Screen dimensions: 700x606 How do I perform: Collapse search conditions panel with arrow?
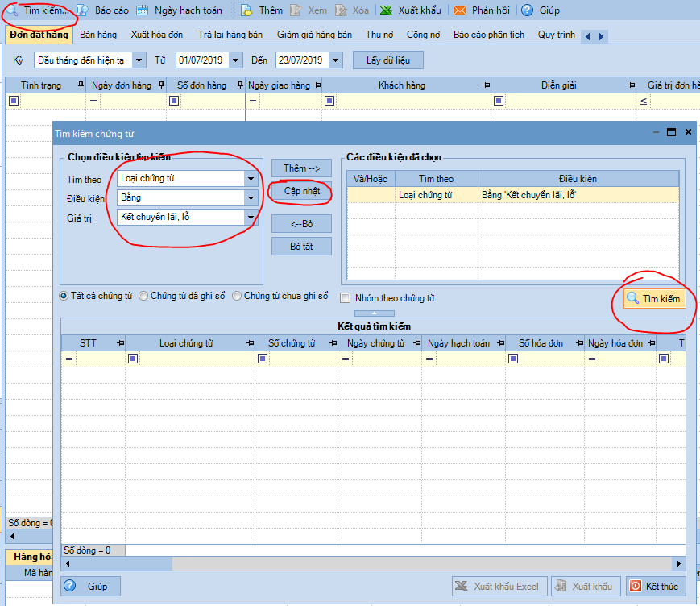pos(374,313)
